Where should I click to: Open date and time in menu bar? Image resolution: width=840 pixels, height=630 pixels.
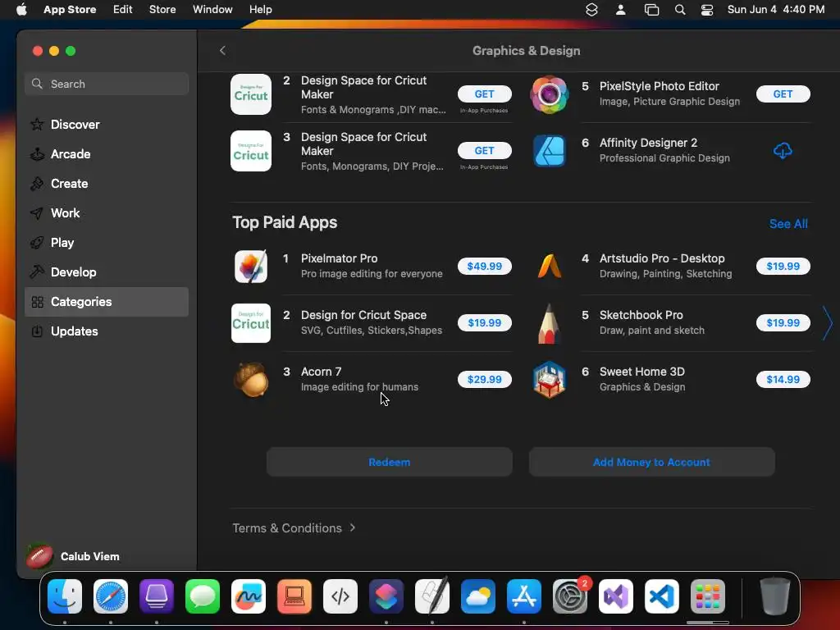776,10
